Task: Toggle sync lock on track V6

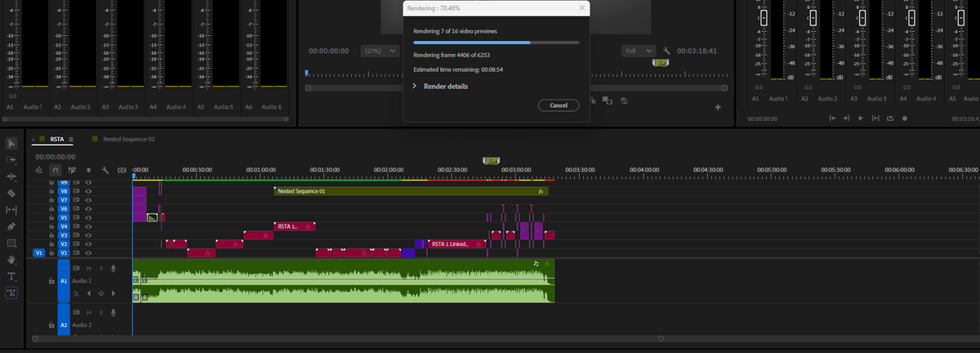Action: 76,209
